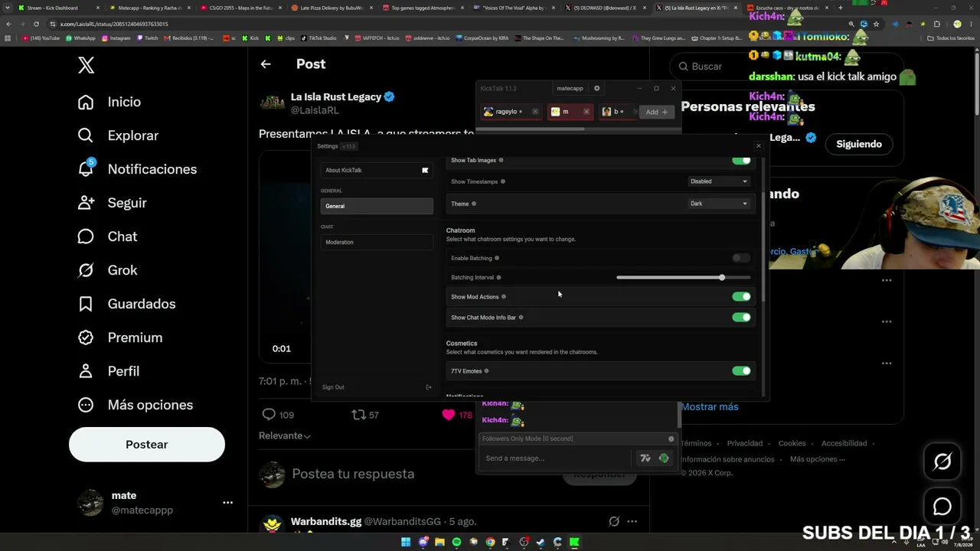Open account options for mate @matecappp
This screenshot has height=551, width=980.
pos(227,503)
